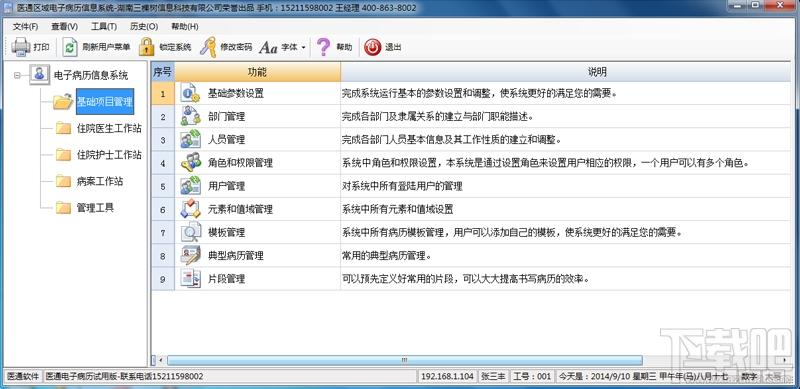800x389 pixels.
Task: Open the 用户管理 icon in row 5
Action: pyautogui.click(x=190, y=186)
